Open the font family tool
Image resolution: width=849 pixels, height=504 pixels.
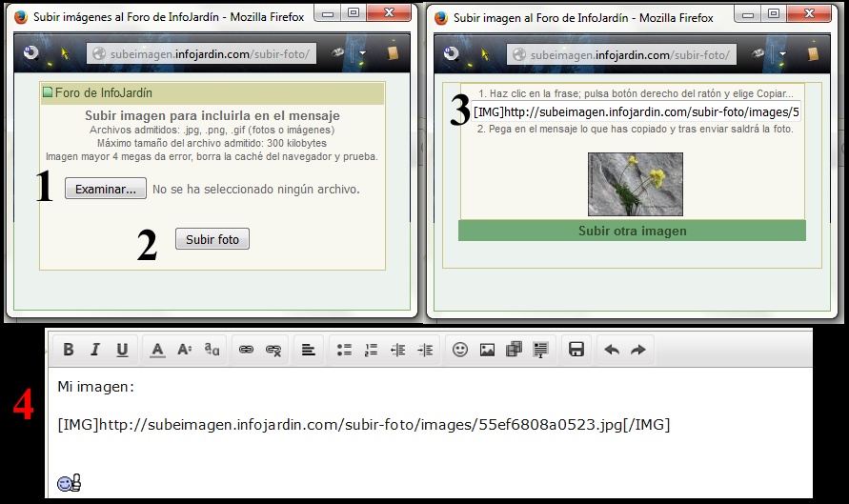coord(212,349)
